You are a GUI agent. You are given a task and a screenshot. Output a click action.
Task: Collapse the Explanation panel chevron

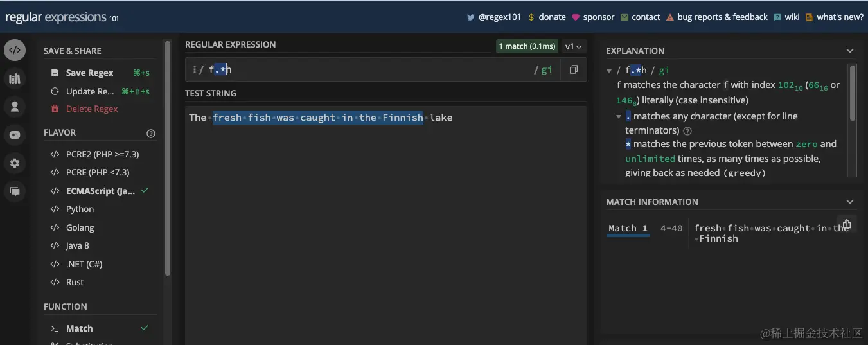[x=850, y=51]
